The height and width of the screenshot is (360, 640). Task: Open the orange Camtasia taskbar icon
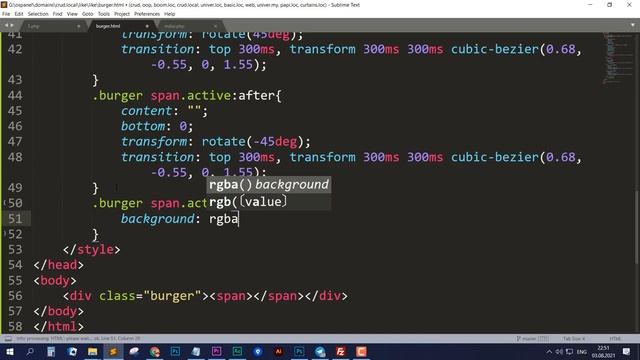[x=361, y=351]
